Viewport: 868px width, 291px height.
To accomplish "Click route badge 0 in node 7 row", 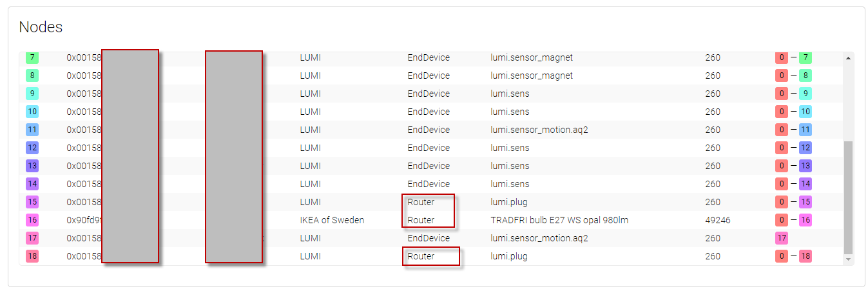I will [x=781, y=57].
